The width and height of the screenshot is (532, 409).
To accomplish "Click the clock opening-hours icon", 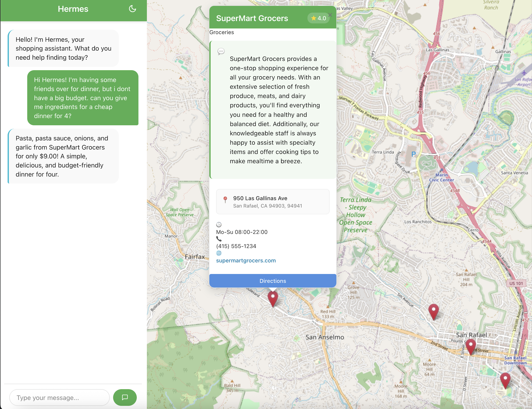I will (219, 224).
